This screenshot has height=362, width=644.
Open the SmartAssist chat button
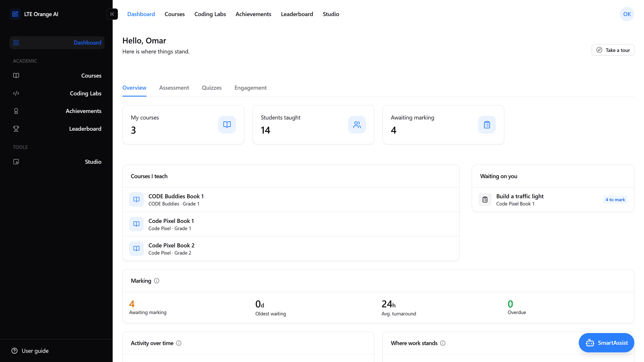coord(606,343)
